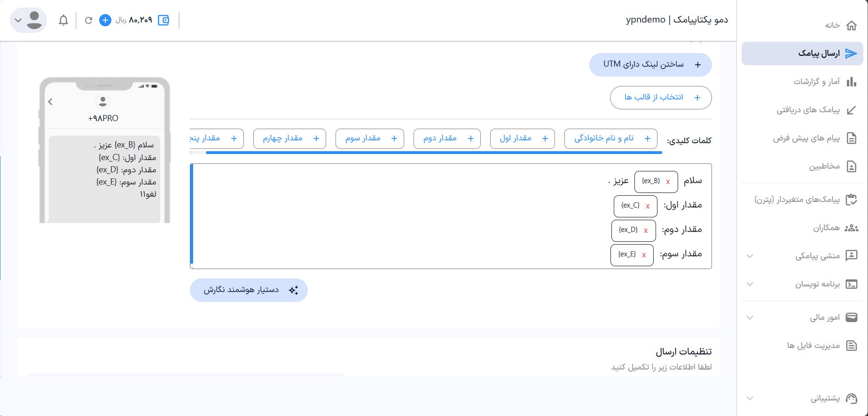The width and height of the screenshot is (868, 416).
Task: Click the wallet icon in header
Action: 164,20
